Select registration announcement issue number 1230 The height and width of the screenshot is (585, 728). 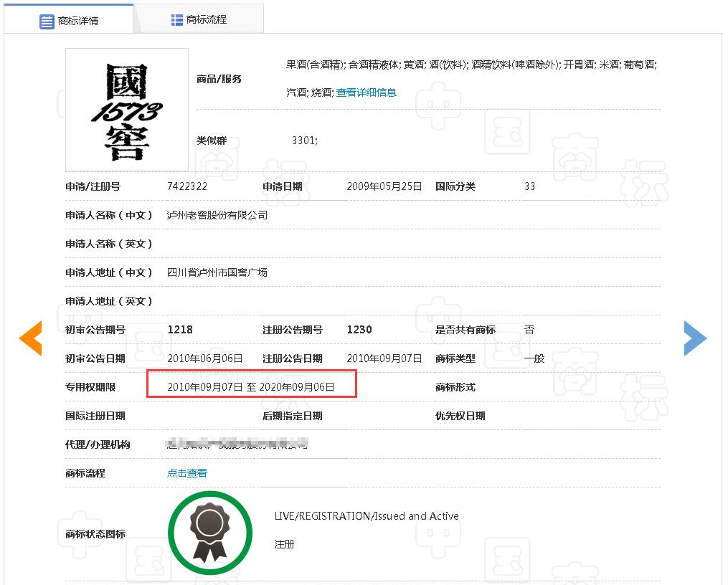359,330
